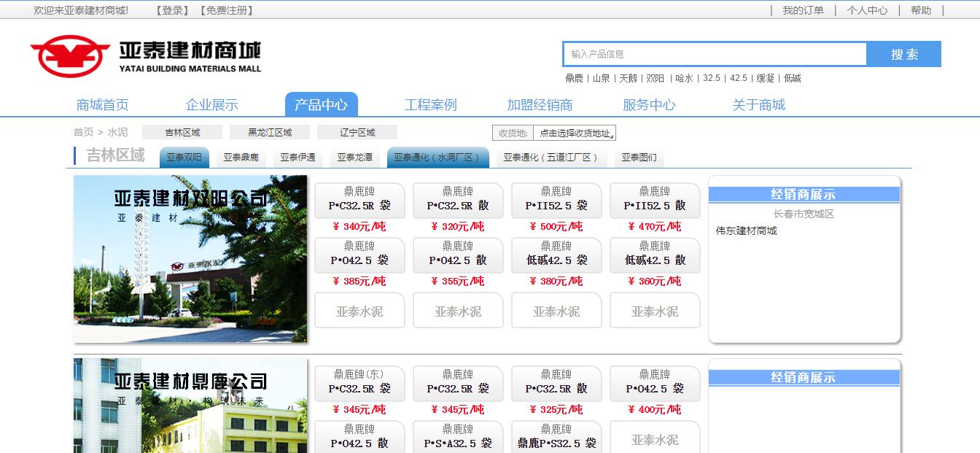This screenshot has height=453, width=980.
Task: Select hot keyword 42.5
Action: click(x=738, y=78)
